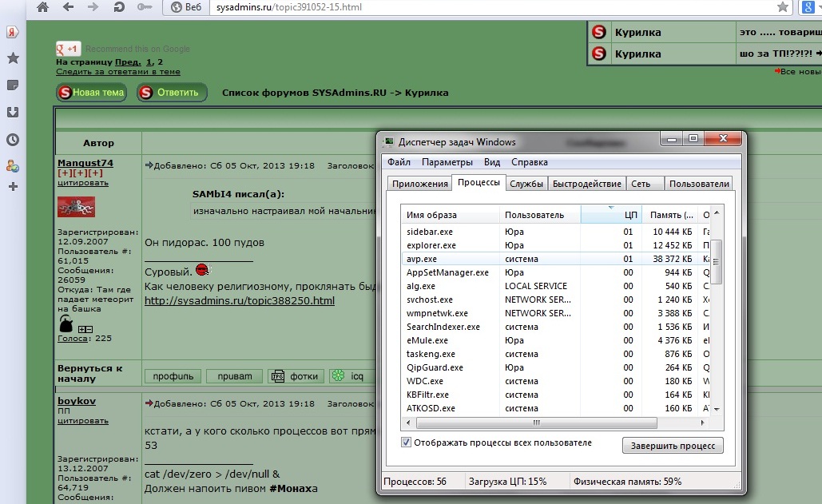Open Справка menu in Task Manager

pos(530,162)
